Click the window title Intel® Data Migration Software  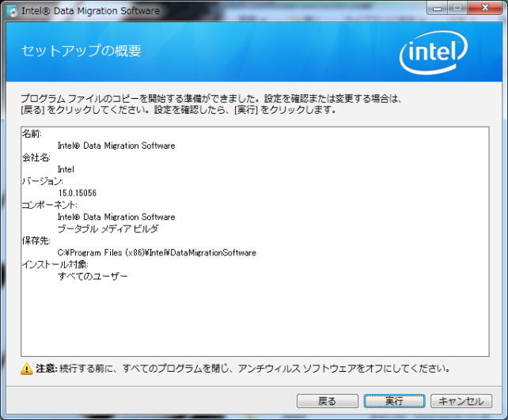coord(90,11)
